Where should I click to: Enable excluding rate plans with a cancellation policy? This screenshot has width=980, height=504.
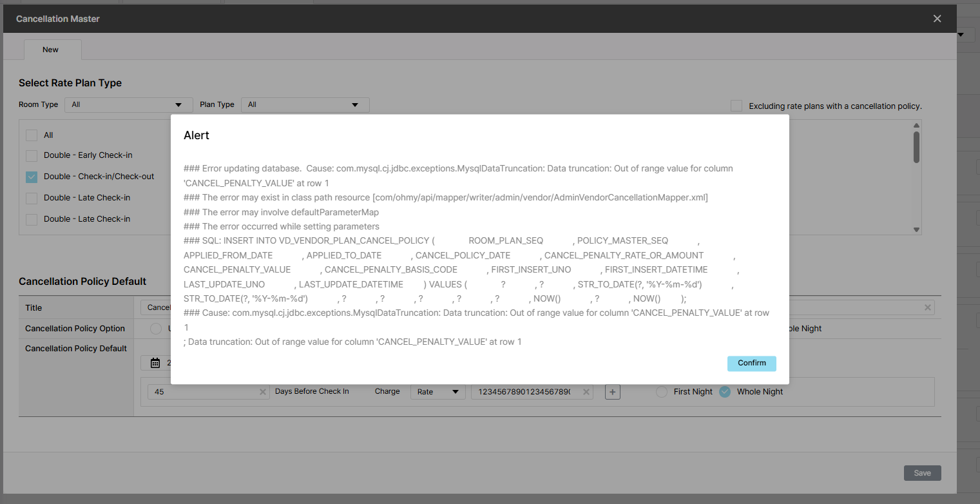point(736,106)
